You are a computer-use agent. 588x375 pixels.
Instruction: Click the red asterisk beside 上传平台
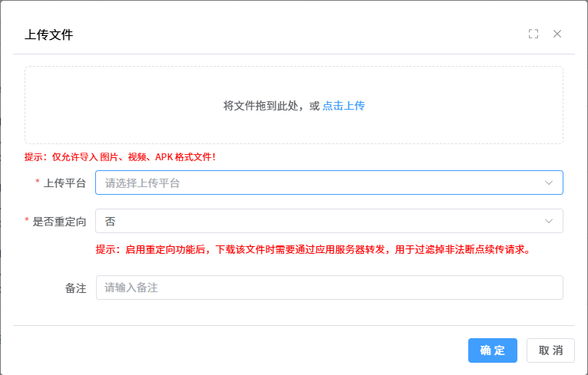click(38, 183)
